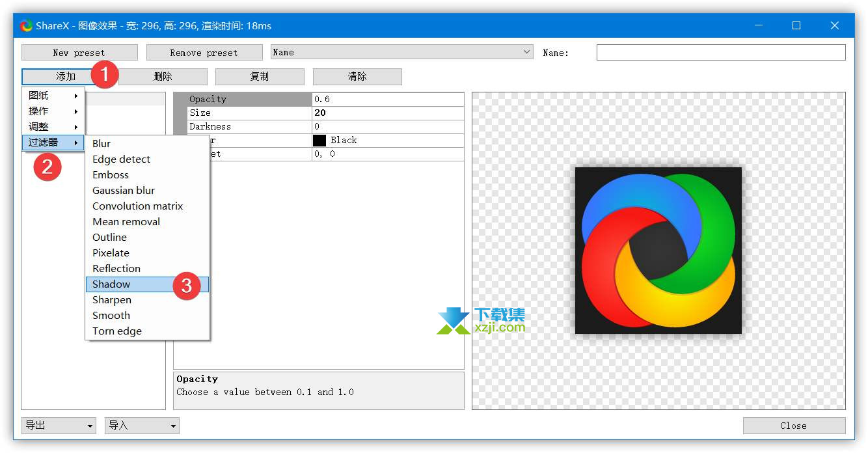Select Convolution matrix filter
This screenshot has width=868, height=453.
(148, 206)
